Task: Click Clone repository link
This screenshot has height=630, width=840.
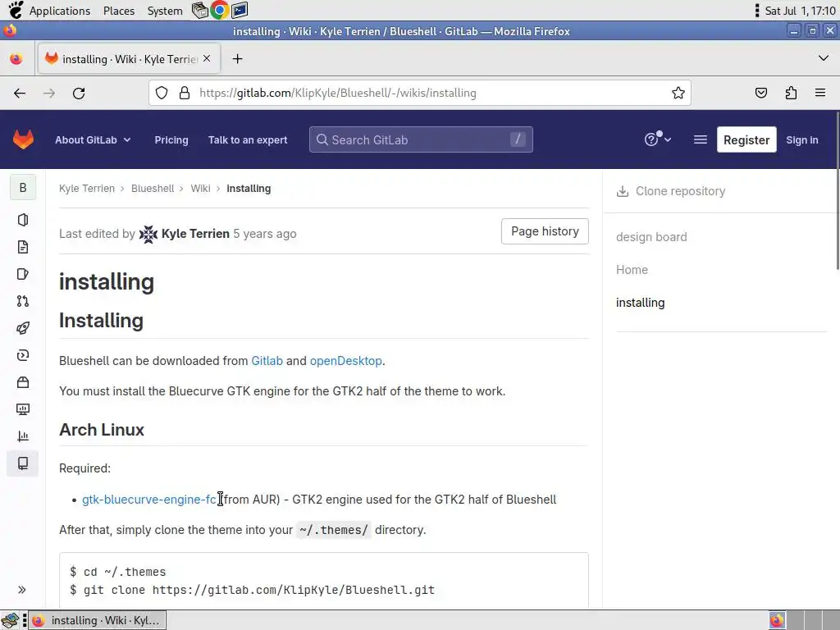Action: coord(671,191)
